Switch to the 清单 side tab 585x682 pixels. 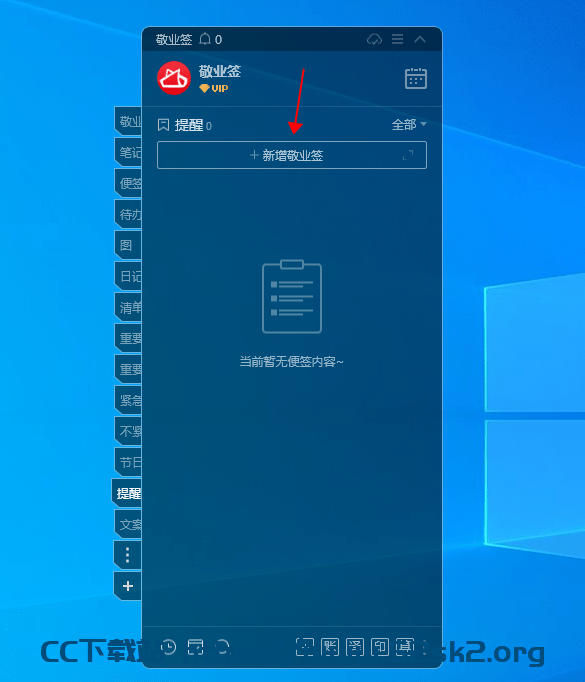point(128,307)
